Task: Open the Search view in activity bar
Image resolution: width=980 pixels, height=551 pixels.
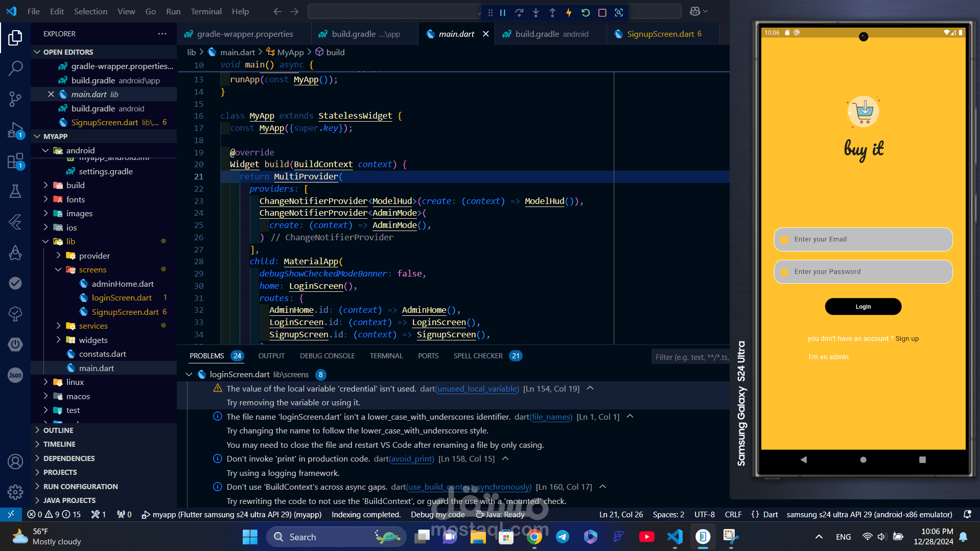Action: click(x=15, y=68)
